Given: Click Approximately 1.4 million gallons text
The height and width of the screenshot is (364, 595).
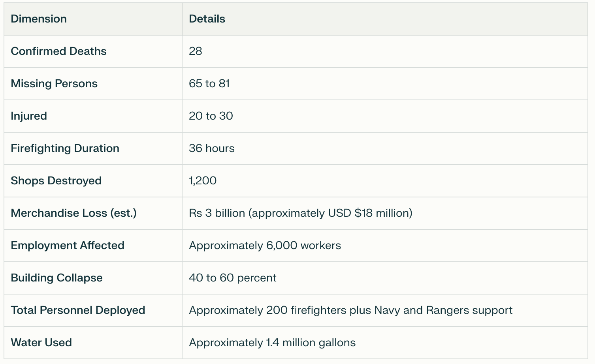Looking at the screenshot, I should tap(272, 343).
